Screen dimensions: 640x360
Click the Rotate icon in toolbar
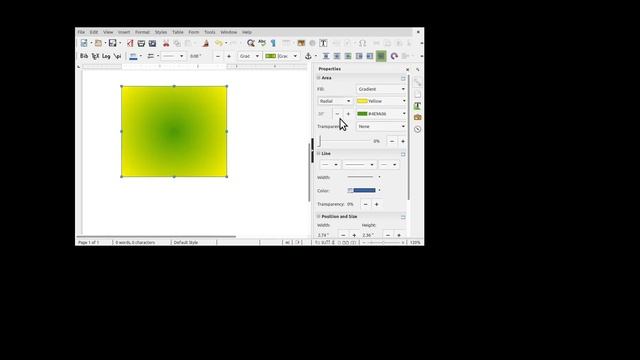click(394, 56)
